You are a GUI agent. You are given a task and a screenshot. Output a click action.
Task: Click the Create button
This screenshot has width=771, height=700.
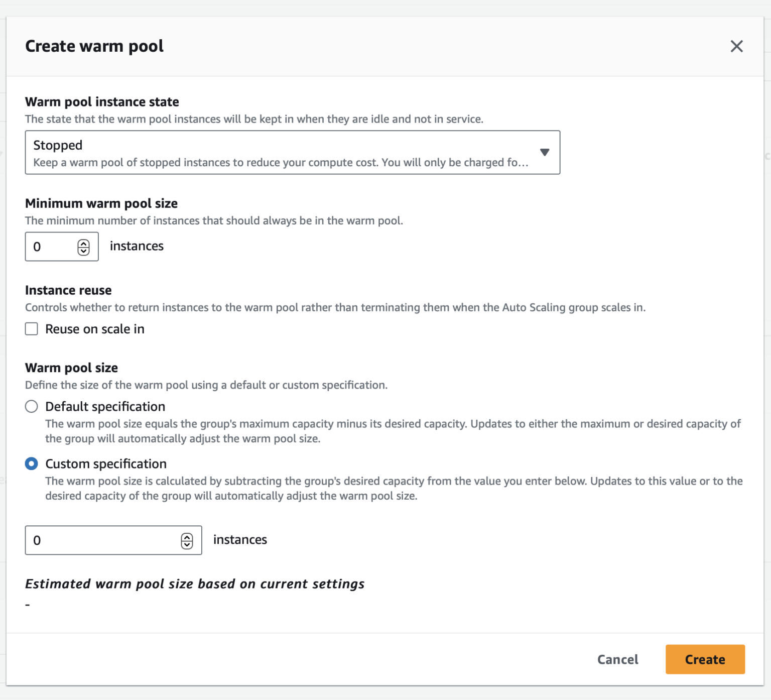(705, 659)
